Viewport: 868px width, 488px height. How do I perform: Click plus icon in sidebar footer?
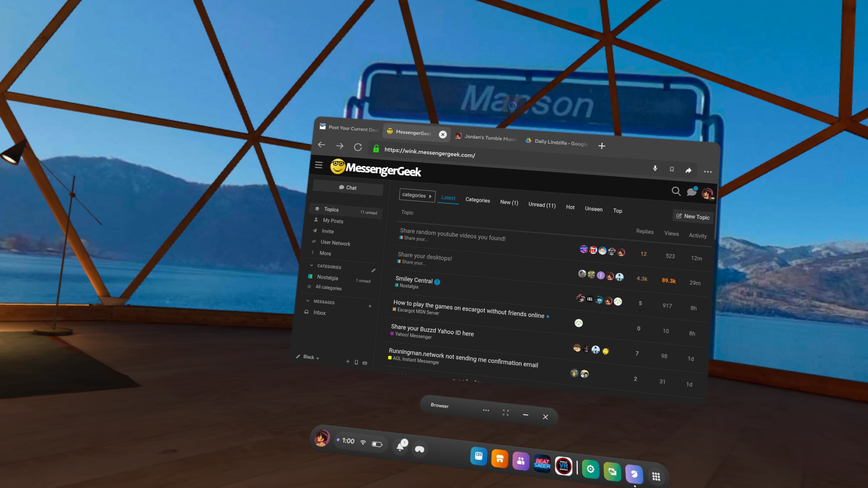click(x=348, y=361)
